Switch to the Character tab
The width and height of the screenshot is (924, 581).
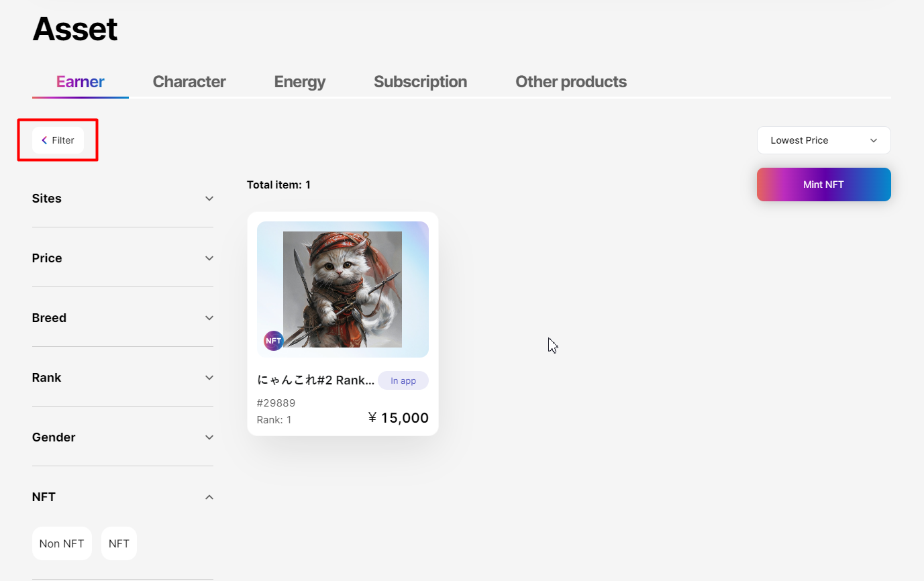[x=189, y=82]
